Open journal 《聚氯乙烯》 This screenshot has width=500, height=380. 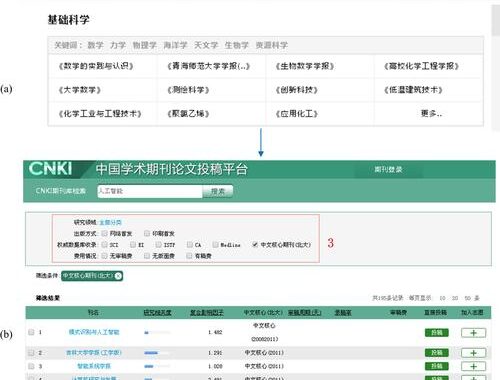[x=188, y=114]
